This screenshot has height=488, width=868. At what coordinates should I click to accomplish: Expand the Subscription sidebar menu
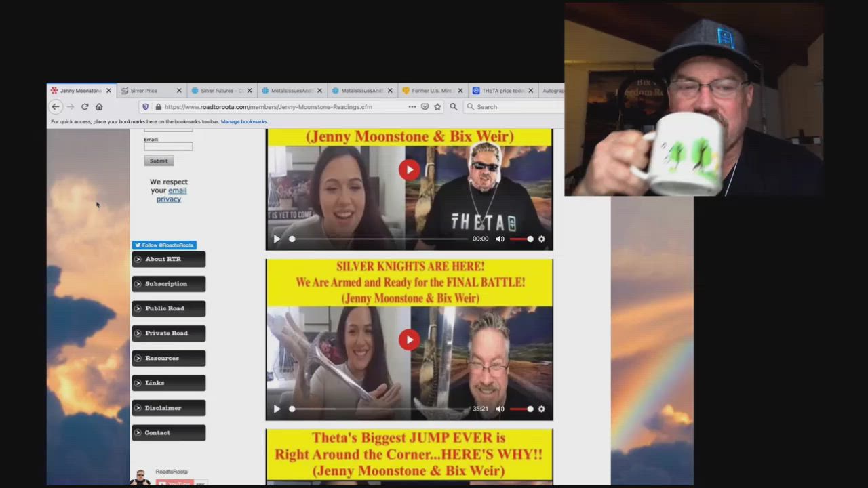pyautogui.click(x=168, y=284)
